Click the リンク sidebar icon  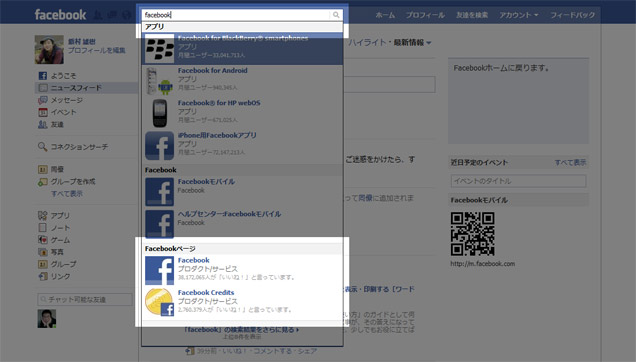pos(43,276)
